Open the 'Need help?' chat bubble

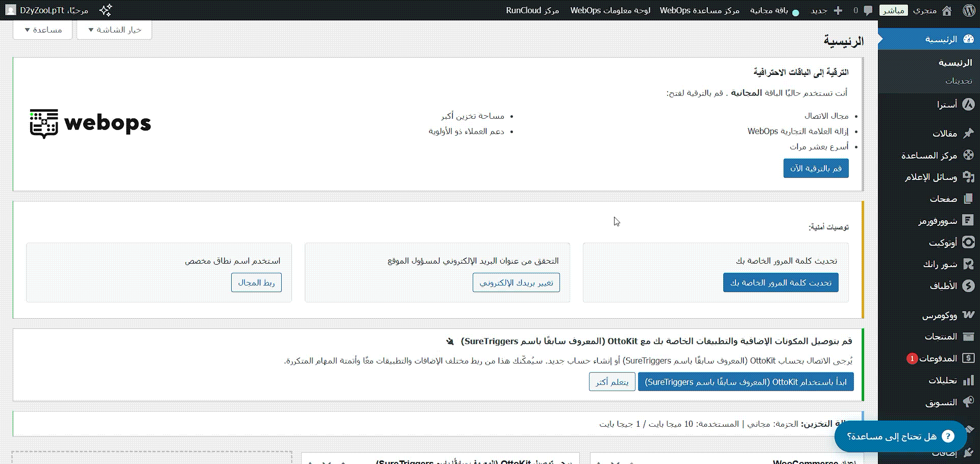[x=900, y=436]
